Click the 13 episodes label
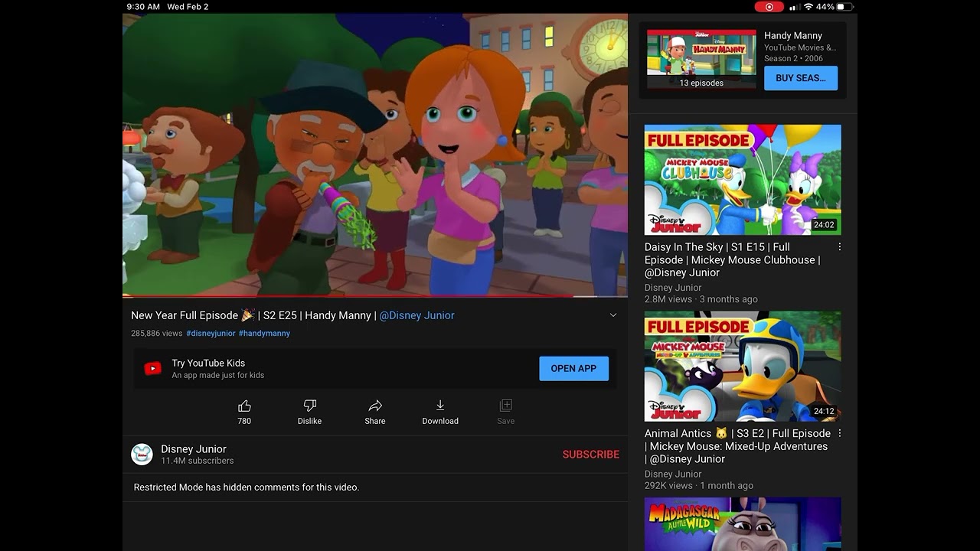Image resolution: width=980 pixels, height=551 pixels. coord(701,83)
